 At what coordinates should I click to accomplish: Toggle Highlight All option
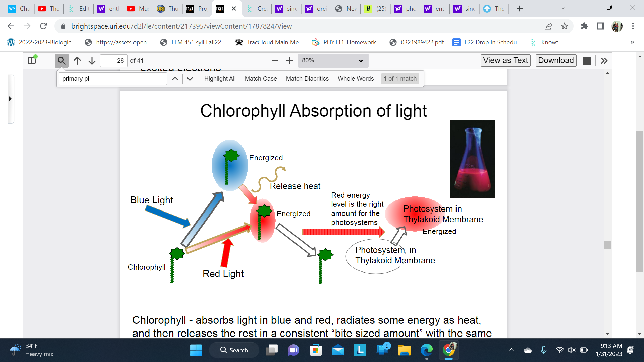point(220,79)
